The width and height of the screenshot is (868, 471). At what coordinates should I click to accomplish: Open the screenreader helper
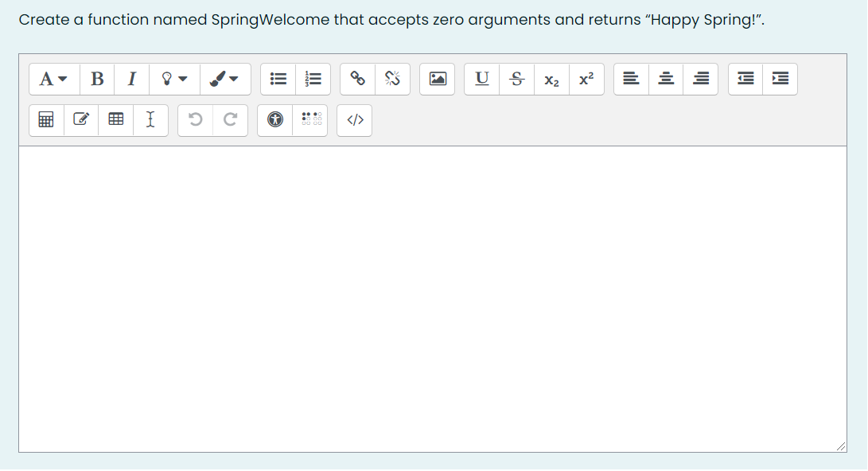tap(309, 120)
